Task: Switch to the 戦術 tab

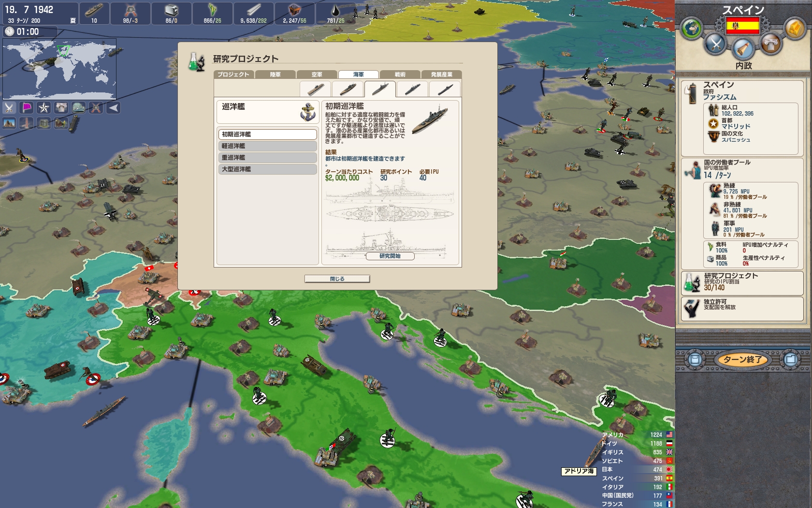Action: pyautogui.click(x=400, y=75)
